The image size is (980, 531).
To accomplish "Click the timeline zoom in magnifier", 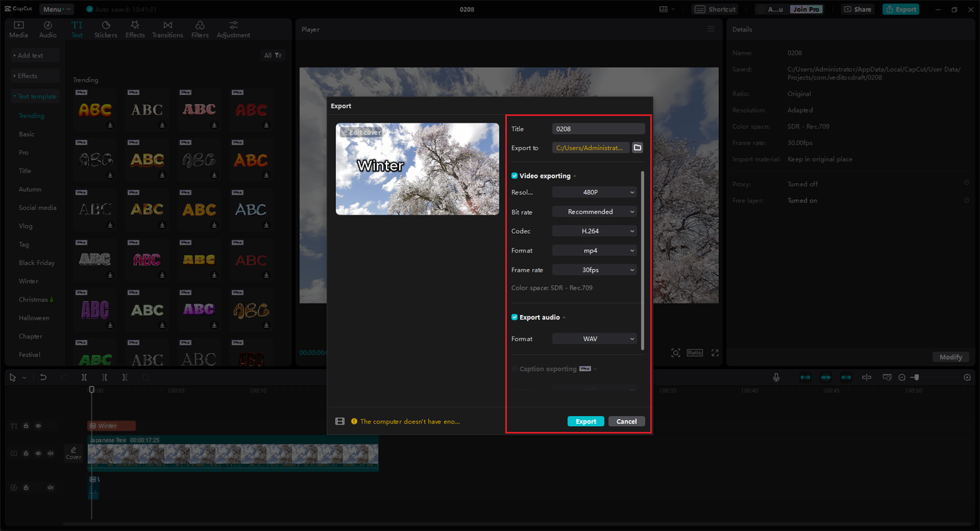I will tap(967, 378).
